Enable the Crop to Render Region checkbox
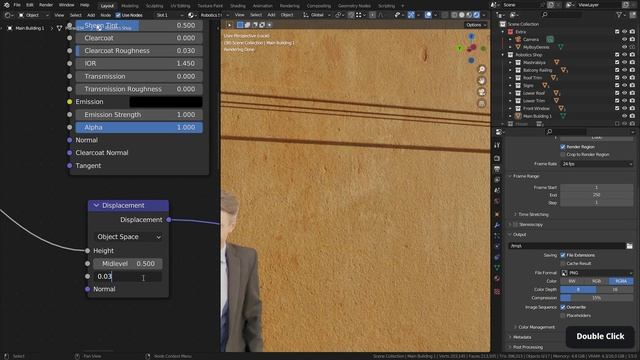This screenshot has height=360, width=640. 563,155
